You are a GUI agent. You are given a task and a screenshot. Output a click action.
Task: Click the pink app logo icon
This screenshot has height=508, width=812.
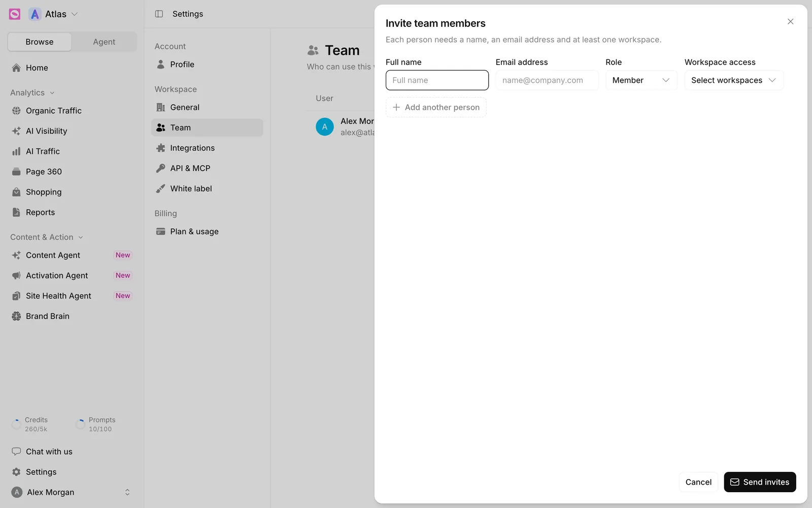click(x=15, y=14)
